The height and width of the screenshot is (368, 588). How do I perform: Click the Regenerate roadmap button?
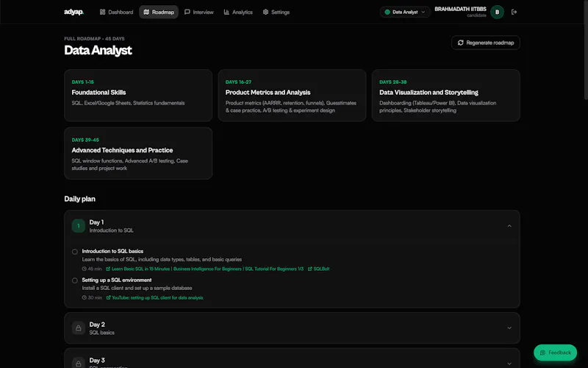486,43
